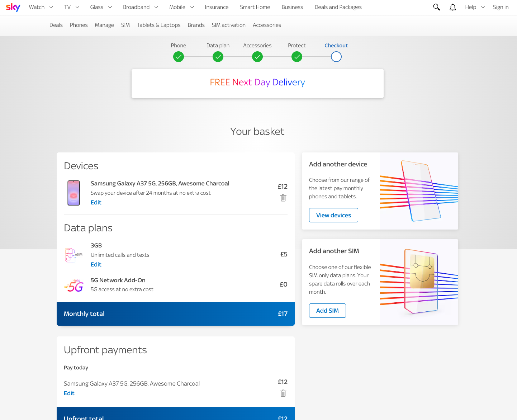The width and height of the screenshot is (517, 420).
Task: Open Insurance in the top navigation
Action: 217,7
